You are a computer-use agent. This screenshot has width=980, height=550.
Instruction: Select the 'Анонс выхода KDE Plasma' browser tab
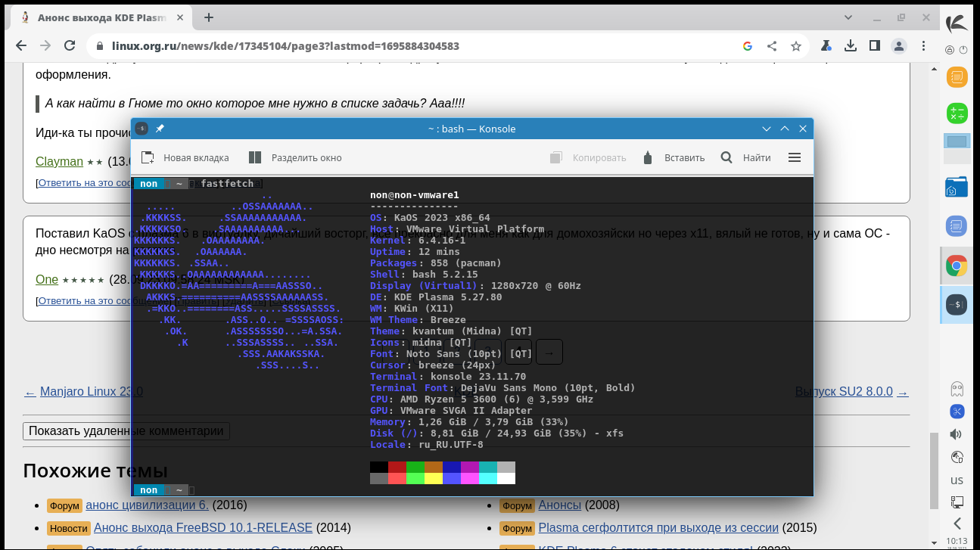[103, 17]
